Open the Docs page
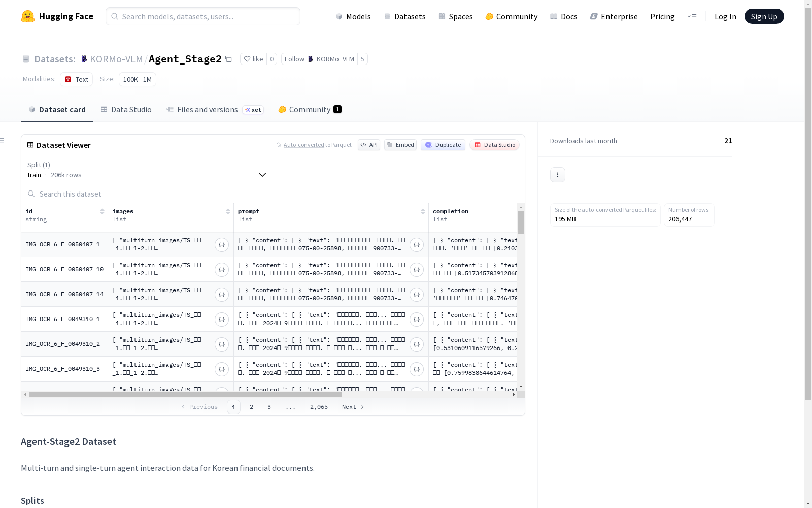 [563, 16]
